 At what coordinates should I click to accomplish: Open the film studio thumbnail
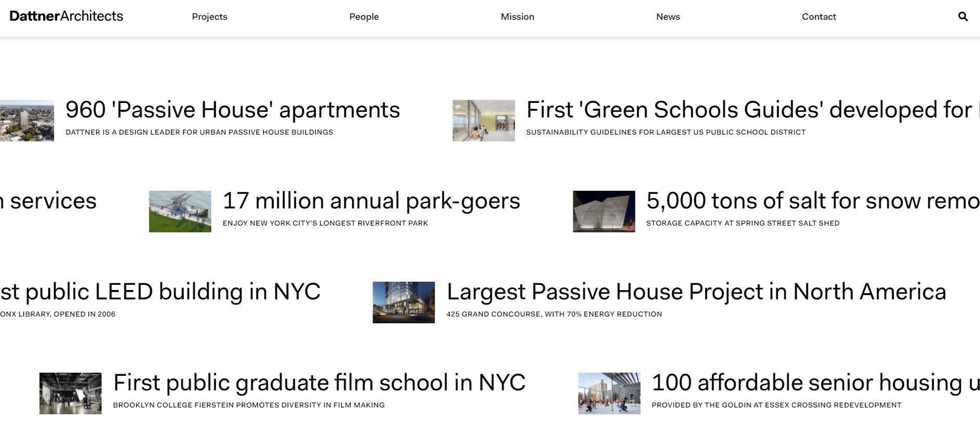(70, 393)
